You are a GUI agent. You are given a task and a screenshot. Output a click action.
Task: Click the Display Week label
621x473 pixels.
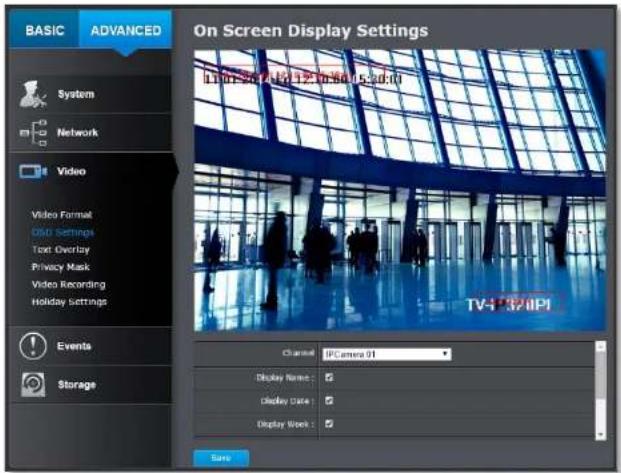pyautogui.click(x=285, y=424)
